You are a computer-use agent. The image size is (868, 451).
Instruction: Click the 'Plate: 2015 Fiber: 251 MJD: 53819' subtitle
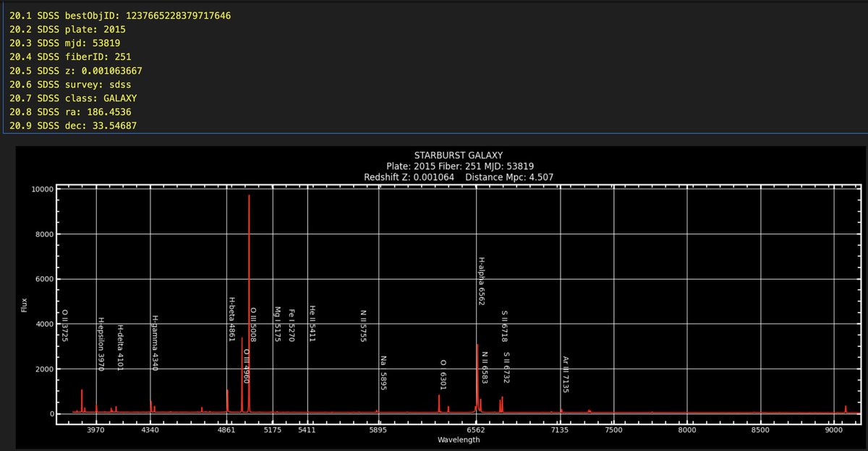click(x=460, y=166)
